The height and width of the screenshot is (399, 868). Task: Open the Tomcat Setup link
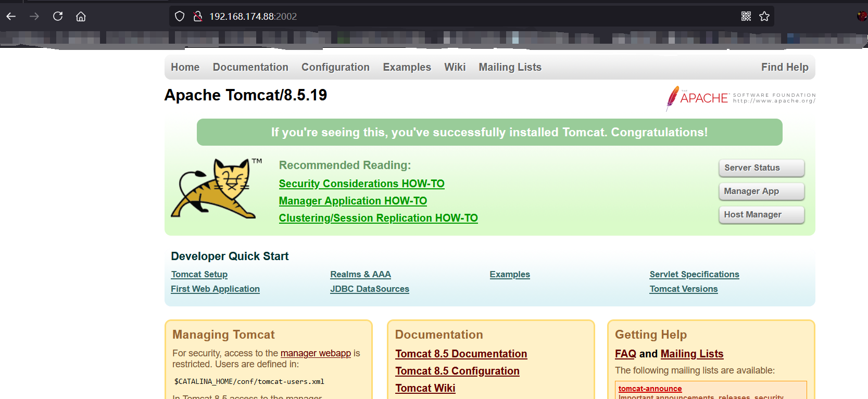pos(199,274)
